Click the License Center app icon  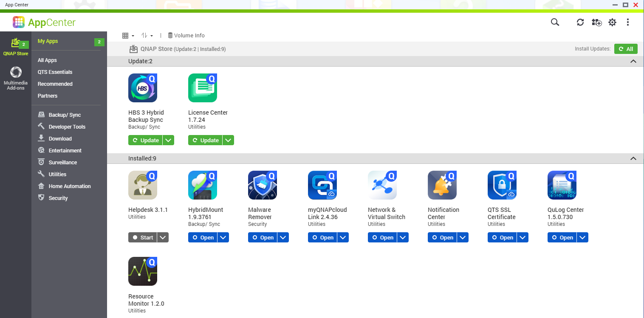click(x=203, y=88)
